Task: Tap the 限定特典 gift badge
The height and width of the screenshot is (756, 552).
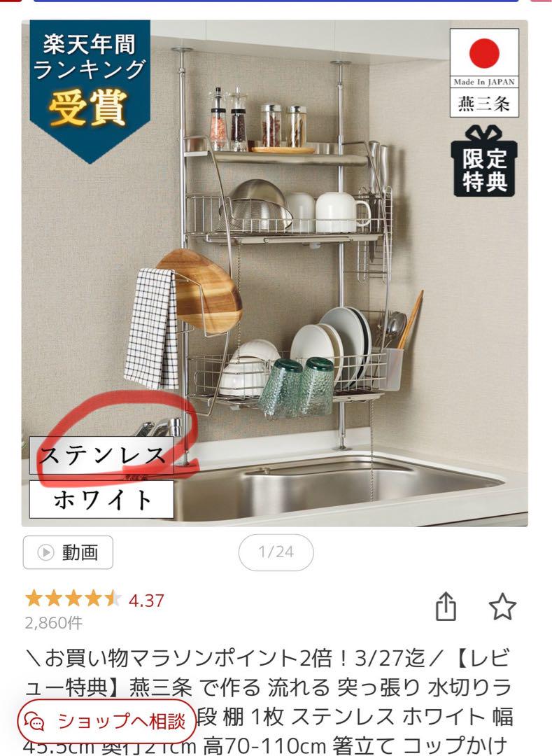Action: pos(484,160)
